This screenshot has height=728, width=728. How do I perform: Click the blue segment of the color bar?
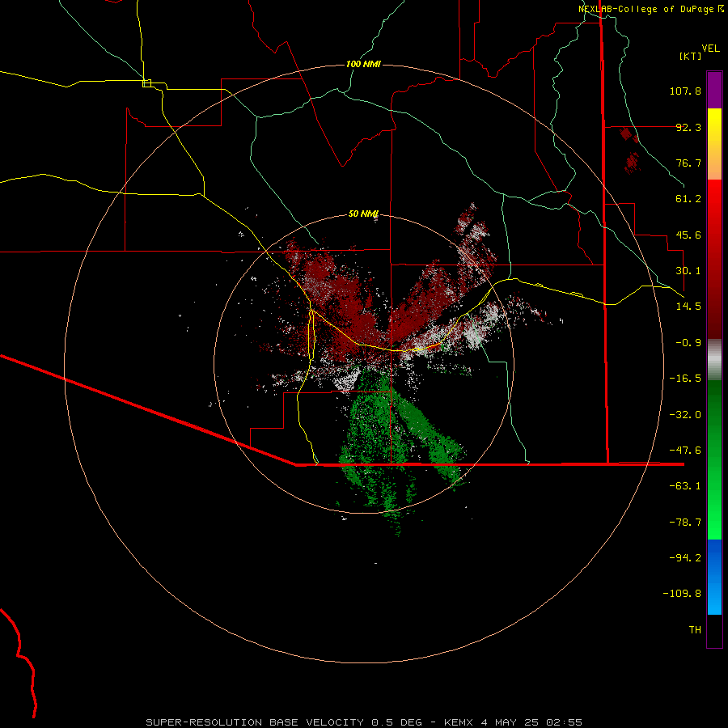pyautogui.click(x=714, y=577)
